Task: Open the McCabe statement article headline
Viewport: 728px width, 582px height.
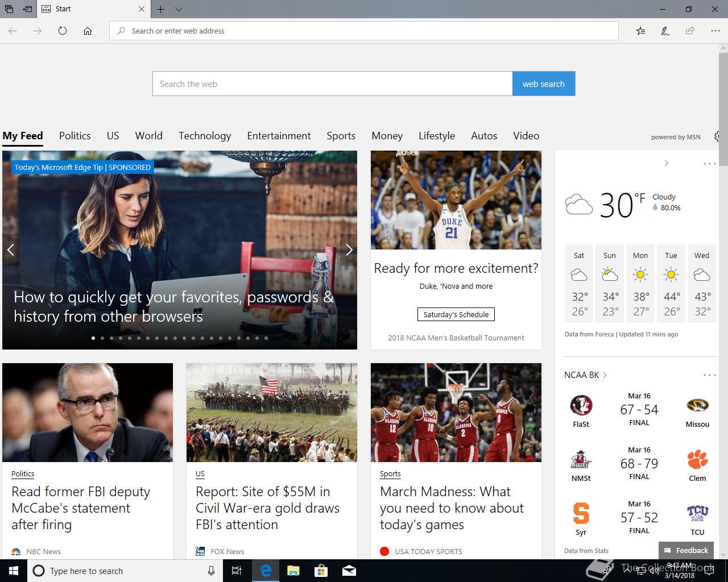Action: [81, 508]
